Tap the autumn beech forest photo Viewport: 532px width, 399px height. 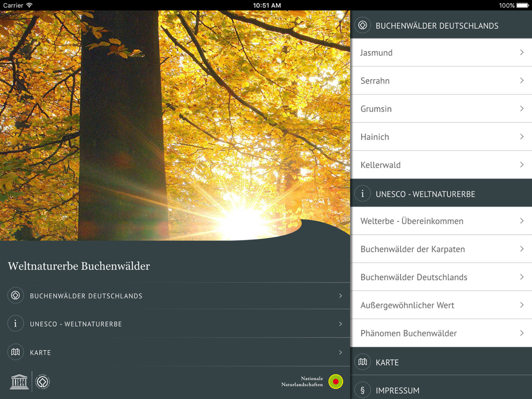pos(175,126)
